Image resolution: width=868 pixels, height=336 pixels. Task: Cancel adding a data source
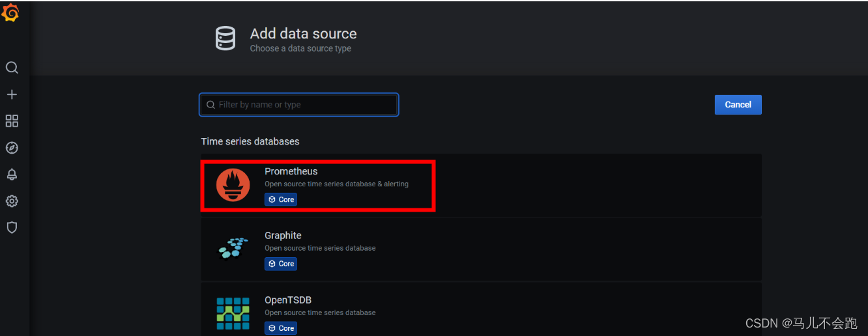[x=738, y=104]
